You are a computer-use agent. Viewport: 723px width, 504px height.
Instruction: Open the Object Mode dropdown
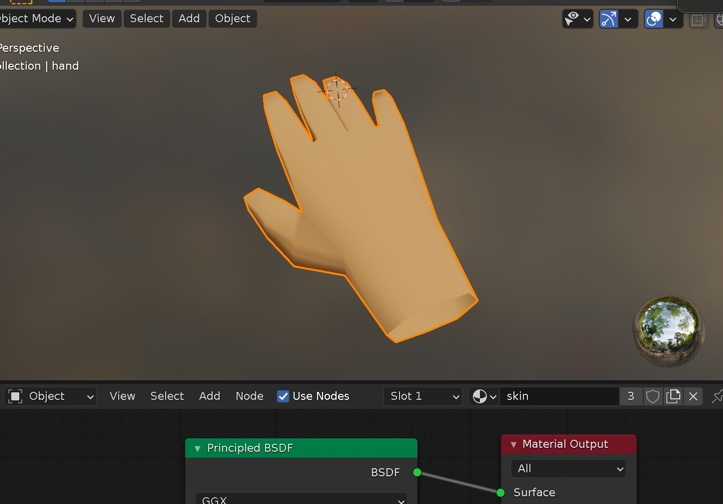click(36, 19)
